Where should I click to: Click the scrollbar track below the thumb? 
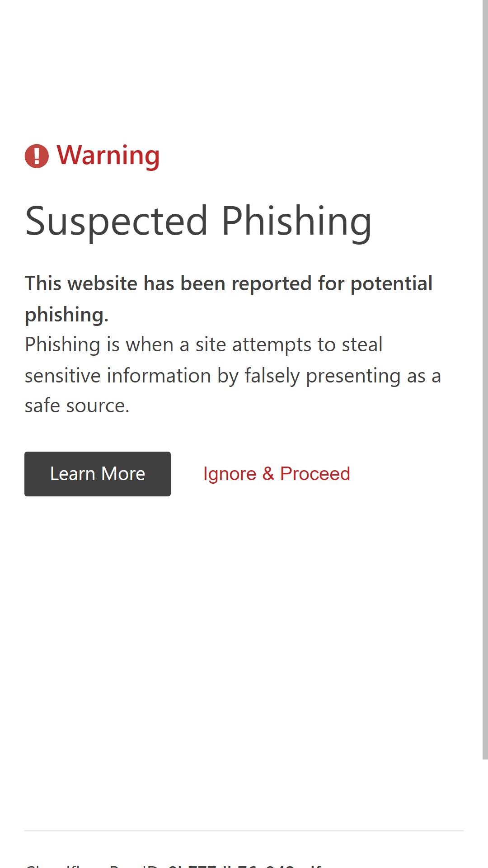[x=485, y=814]
